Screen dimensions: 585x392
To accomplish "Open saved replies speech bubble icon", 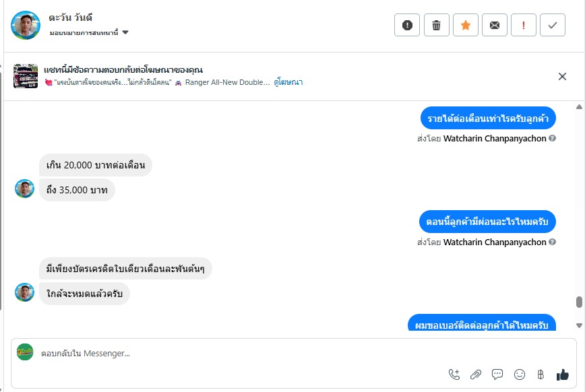I will point(497,374).
